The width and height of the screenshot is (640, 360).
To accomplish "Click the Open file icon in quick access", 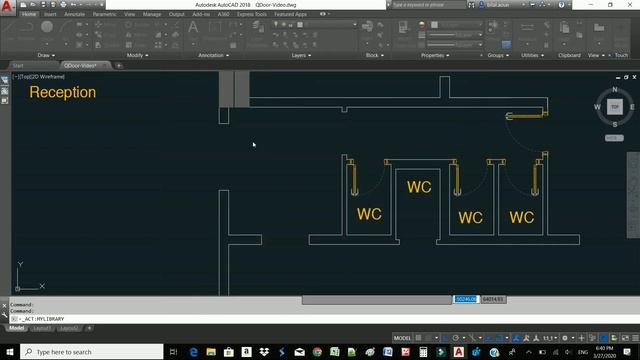I will click(x=33, y=4).
